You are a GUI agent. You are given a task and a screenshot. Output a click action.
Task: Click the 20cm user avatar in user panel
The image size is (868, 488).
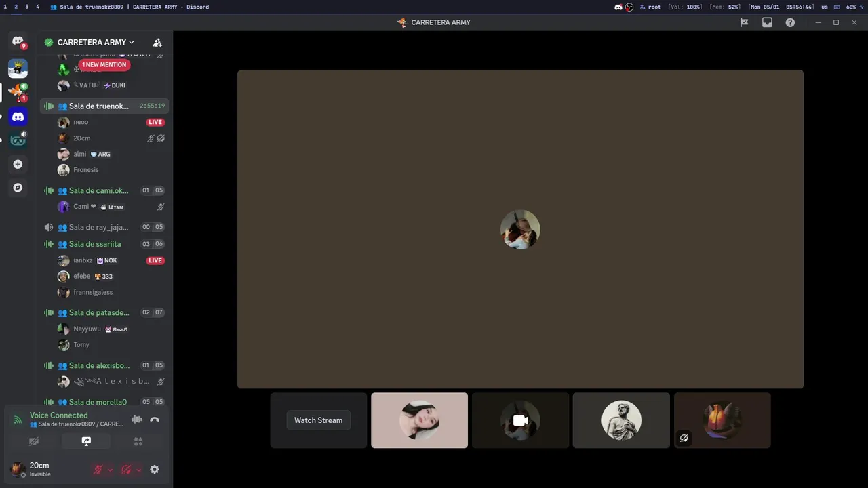coord(18,469)
